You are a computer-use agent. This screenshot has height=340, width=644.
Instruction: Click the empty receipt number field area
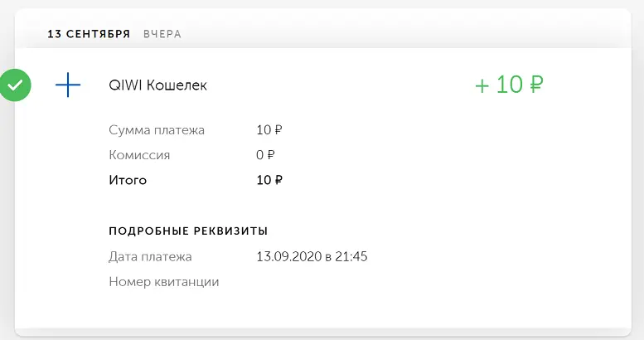pos(312,282)
